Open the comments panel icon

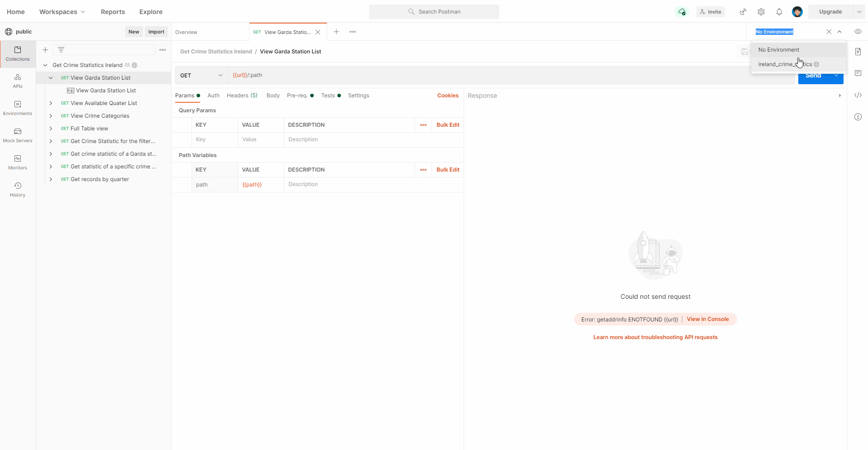[x=858, y=73]
